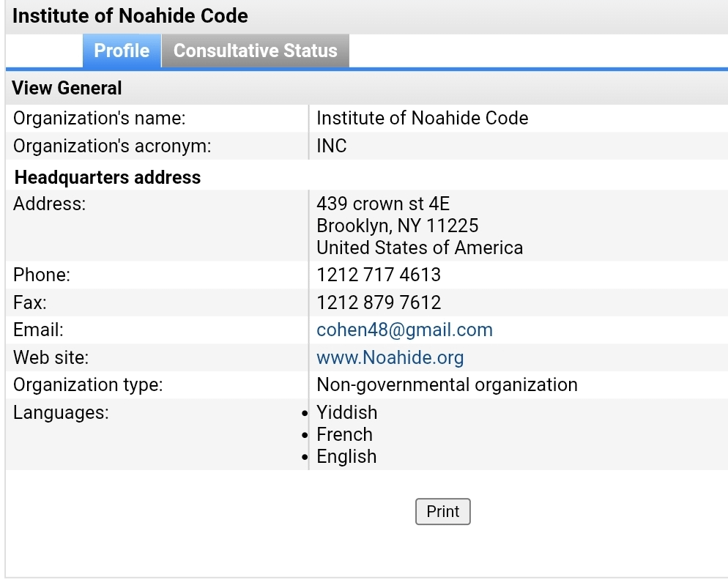Click the United States of America text
This screenshot has height=580, width=728.
coord(420,248)
